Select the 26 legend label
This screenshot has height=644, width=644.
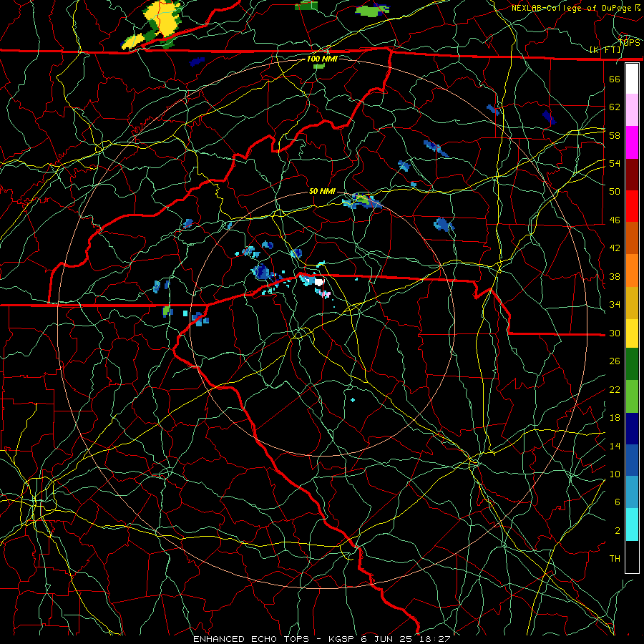(x=615, y=361)
